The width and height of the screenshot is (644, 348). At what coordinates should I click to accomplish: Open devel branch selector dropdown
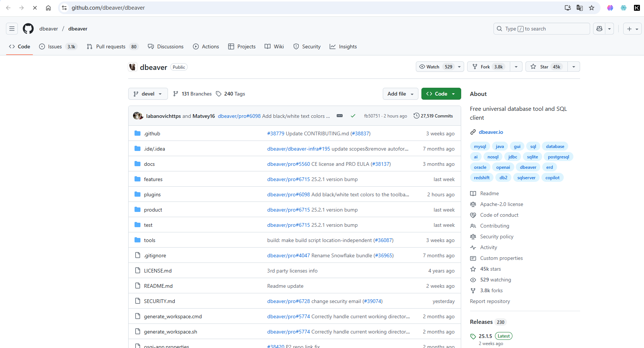(148, 94)
